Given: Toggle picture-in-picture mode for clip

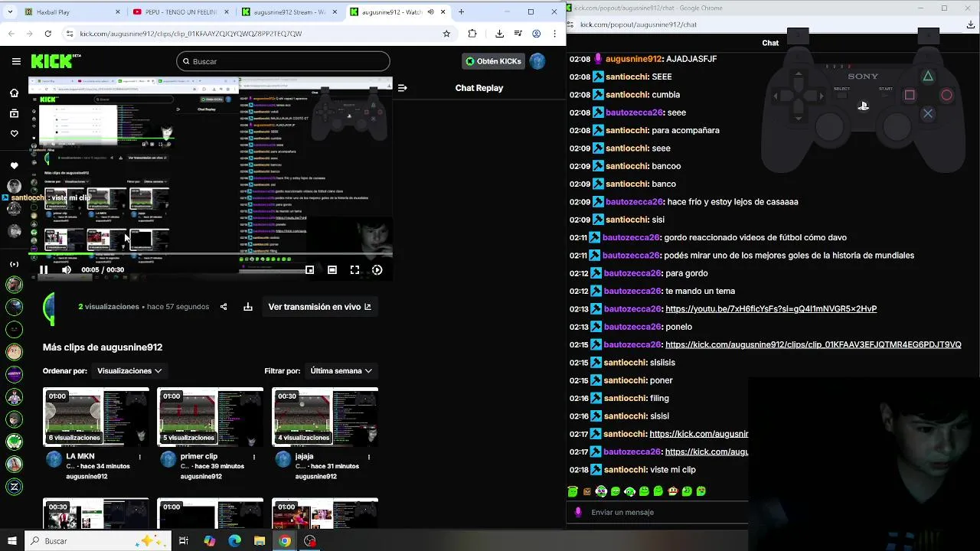Looking at the screenshot, I should pyautogui.click(x=309, y=269).
